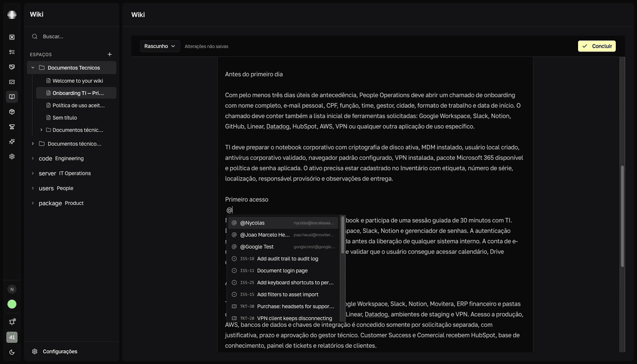Click the 'Primeiro acesso' heading text
The width and height of the screenshot is (637, 364).
pyautogui.click(x=247, y=200)
